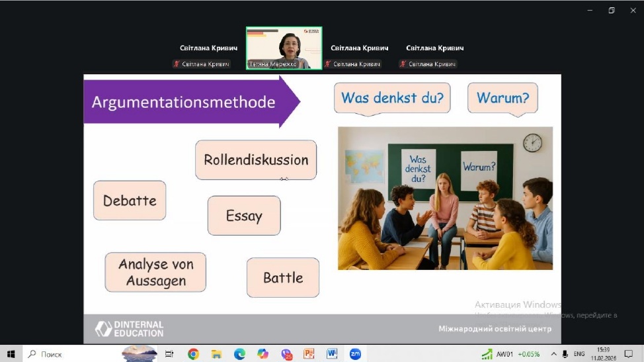This screenshot has width=644, height=362.
Task: Open PowerPoint from the taskbar
Action: click(x=309, y=354)
